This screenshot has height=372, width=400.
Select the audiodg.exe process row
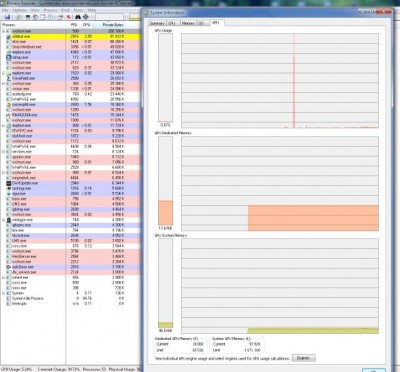[70, 94]
